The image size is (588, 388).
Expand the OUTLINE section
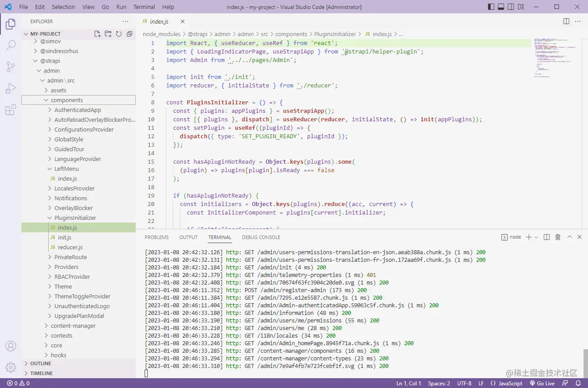79,363
